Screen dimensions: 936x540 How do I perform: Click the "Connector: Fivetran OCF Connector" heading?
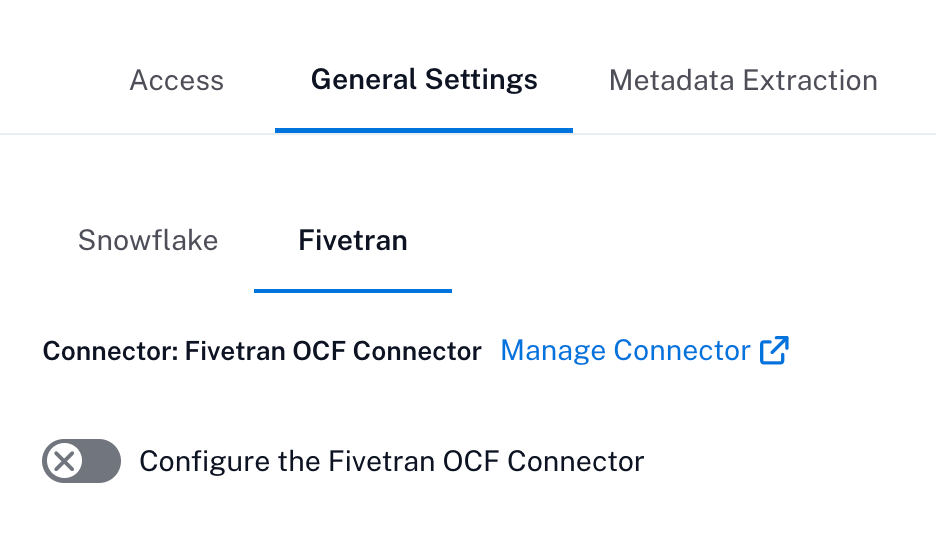pos(262,351)
